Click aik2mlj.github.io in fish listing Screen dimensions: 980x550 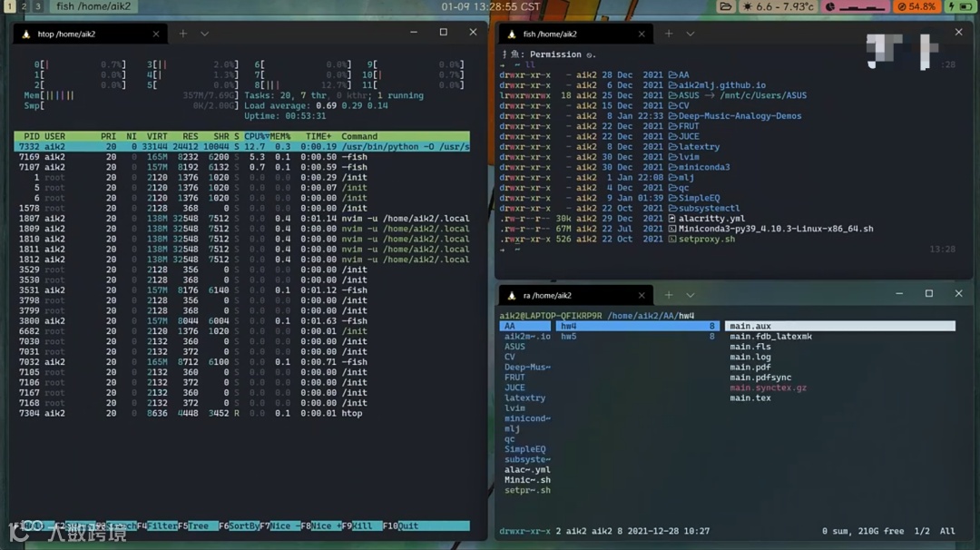click(x=722, y=85)
